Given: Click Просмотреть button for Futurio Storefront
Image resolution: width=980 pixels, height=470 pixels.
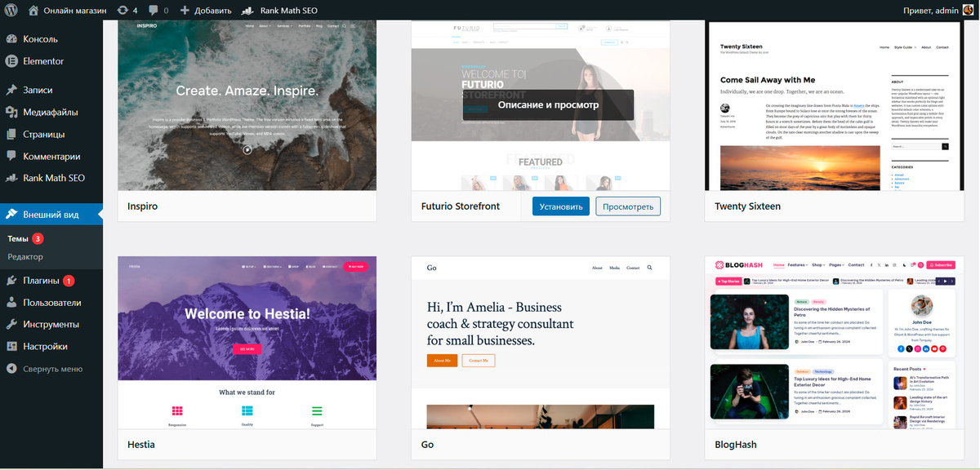Looking at the screenshot, I should [x=628, y=206].
